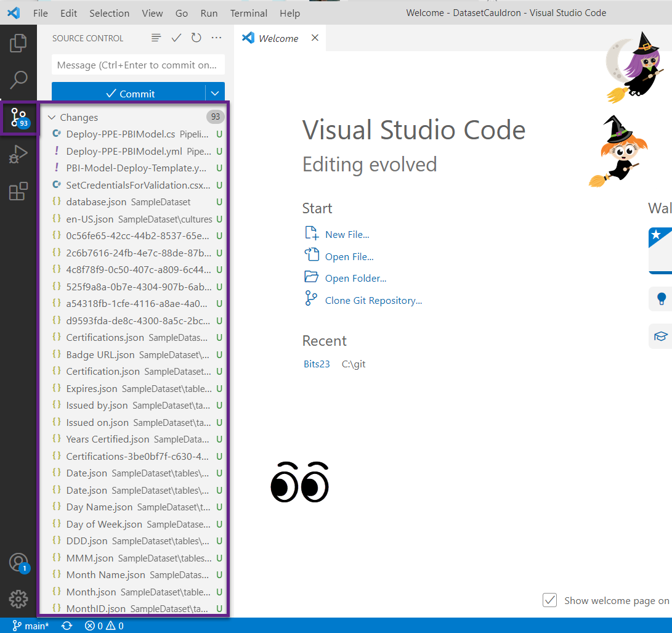
Task: Refresh repositories using the refresh icon
Action: click(x=196, y=38)
